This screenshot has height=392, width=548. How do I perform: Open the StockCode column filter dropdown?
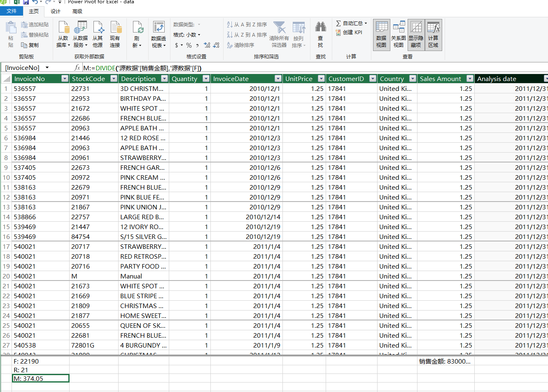click(x=114, y=79)
